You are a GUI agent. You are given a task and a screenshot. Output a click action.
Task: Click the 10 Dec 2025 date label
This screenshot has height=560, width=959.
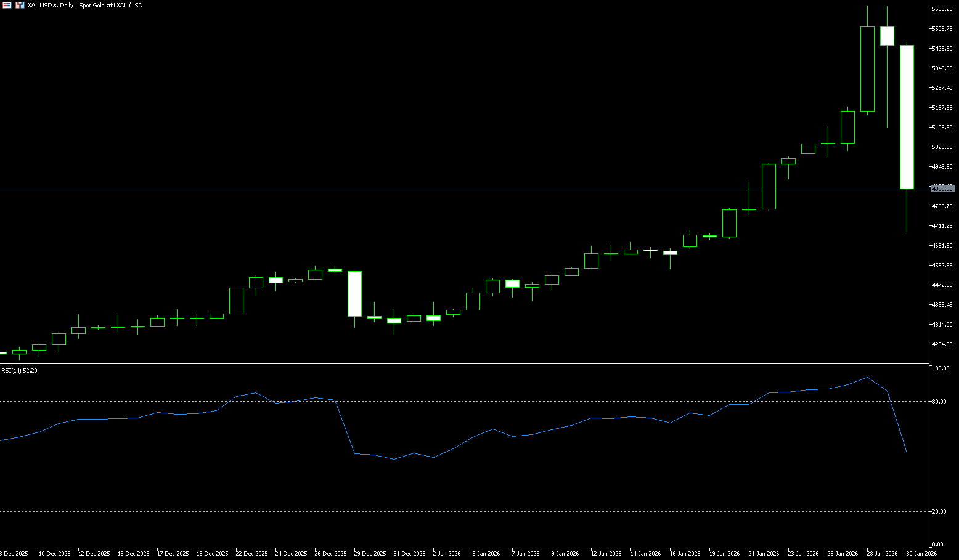click(54, 554)
